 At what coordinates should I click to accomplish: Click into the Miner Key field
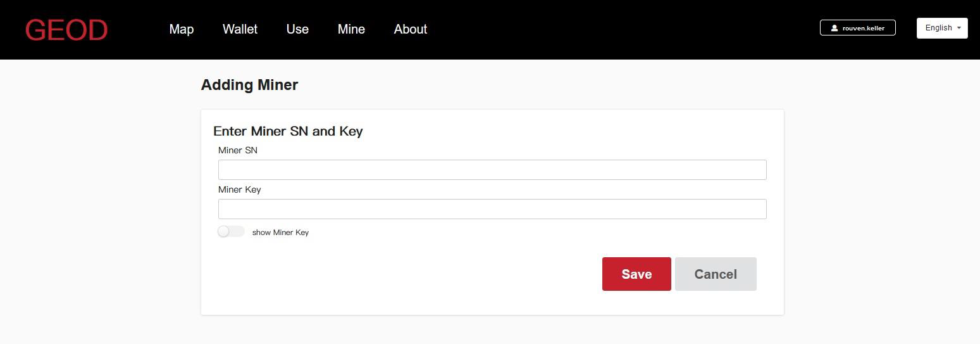tap(492, 209)
